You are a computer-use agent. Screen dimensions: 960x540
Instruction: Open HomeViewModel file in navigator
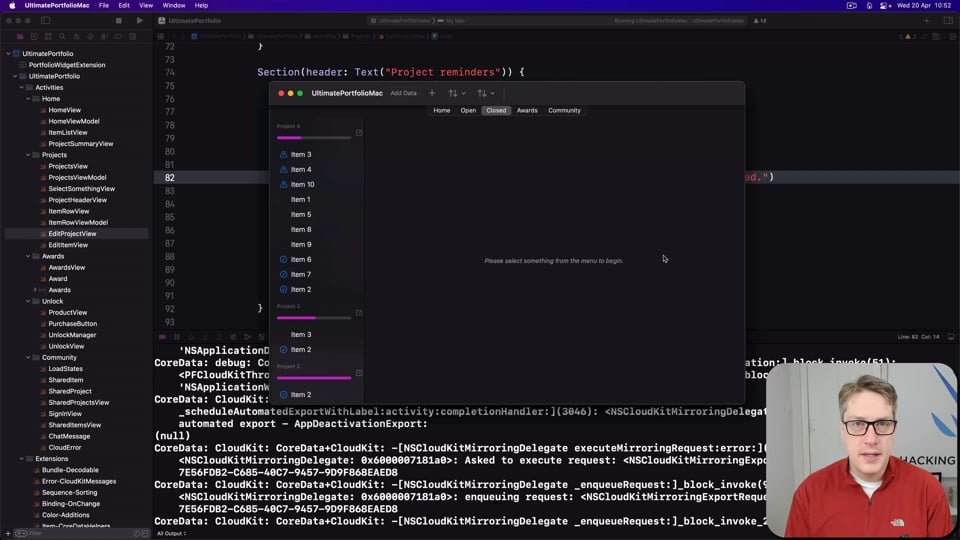tap(73, 121)
